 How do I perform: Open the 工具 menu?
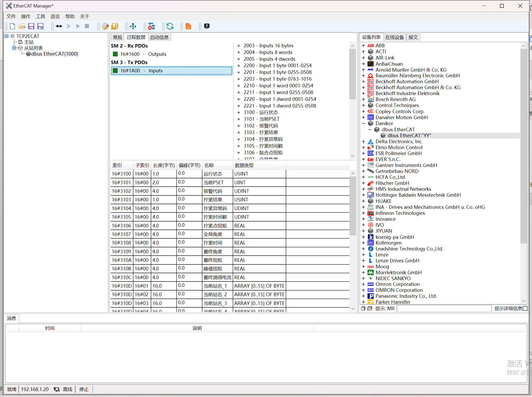coord(41,17)
